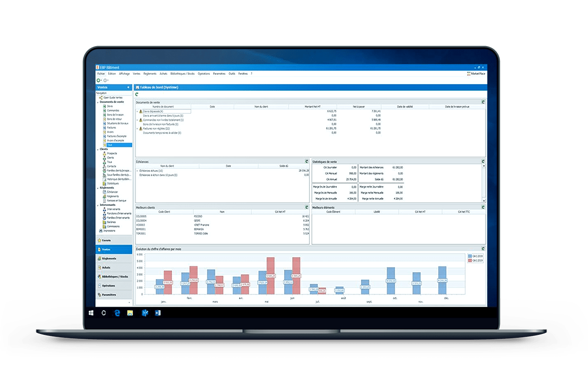The height and width of the screenshot is (381, 588).
Task: Switch to the Favoris navigation section
Action: [106, 240]
